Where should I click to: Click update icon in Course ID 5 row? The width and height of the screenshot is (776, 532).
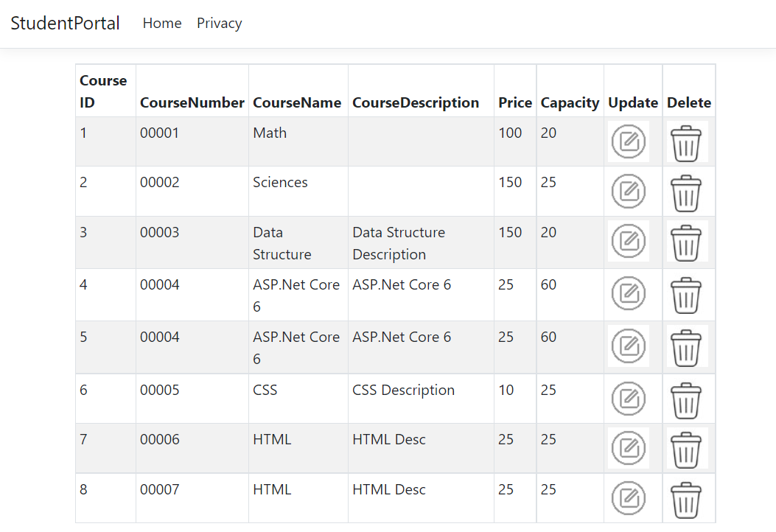(629, 346)
